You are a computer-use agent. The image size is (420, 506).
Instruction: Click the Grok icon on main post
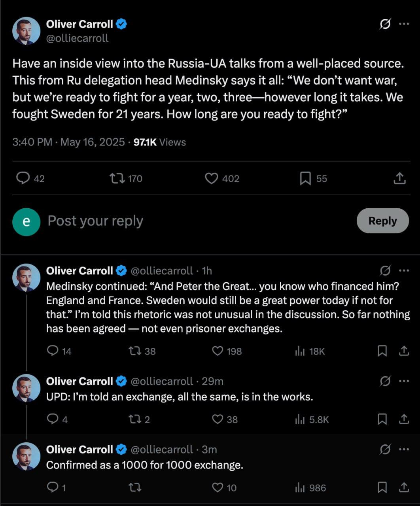(385, 24)
